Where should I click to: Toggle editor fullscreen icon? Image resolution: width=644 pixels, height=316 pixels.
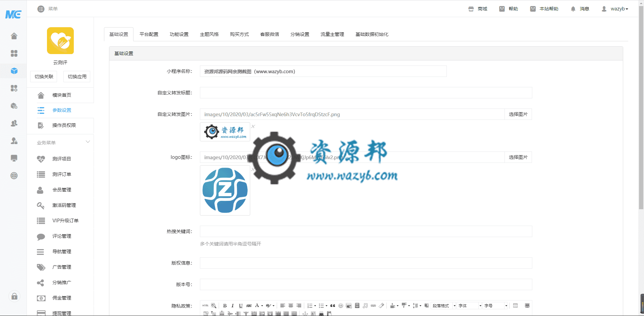point(527,306)
